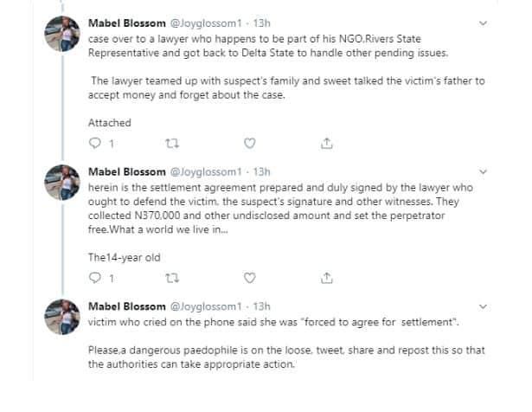Retweet the settlement agreement tweet
Viewport: 532px width, 412px height.
171,278
